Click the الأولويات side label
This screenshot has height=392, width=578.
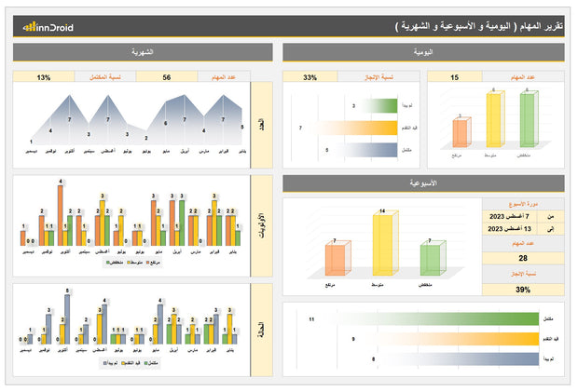coord(262,225)
